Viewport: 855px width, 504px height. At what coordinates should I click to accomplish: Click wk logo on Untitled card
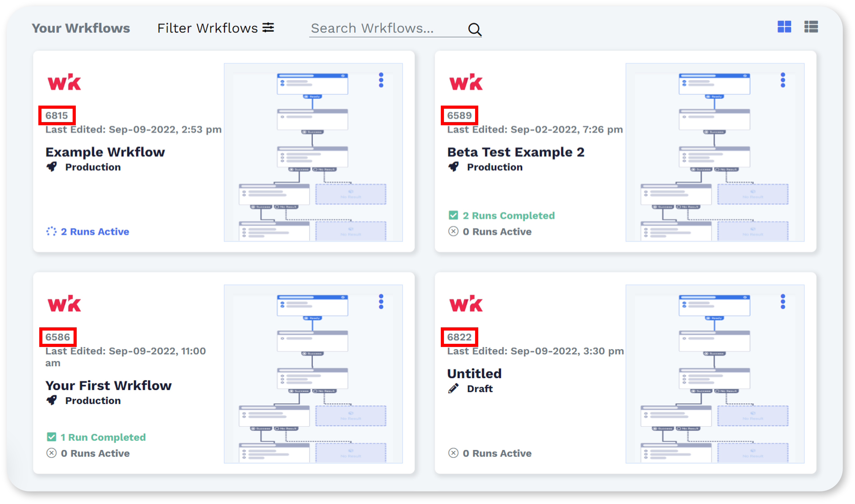pyautogui.click(x=466, y=303)
